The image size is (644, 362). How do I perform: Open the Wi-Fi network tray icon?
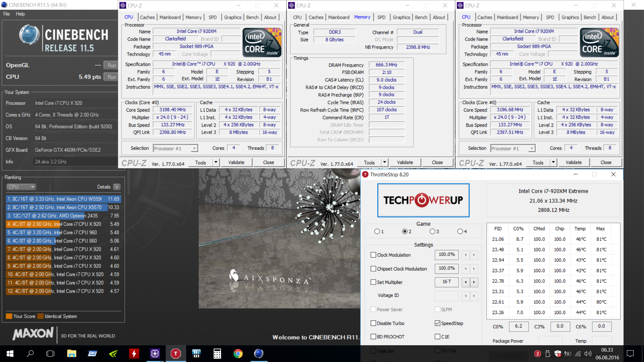click(578, 354)
